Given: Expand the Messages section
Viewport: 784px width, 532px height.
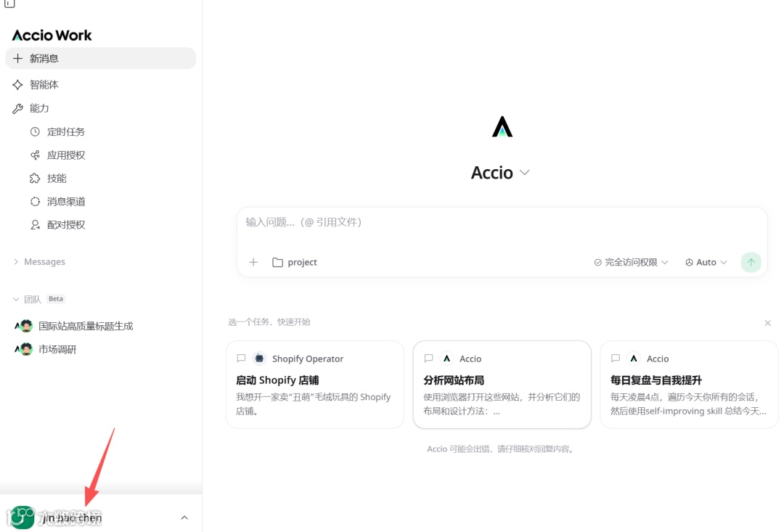Looking at the screenshot, I should coord(39,261).
